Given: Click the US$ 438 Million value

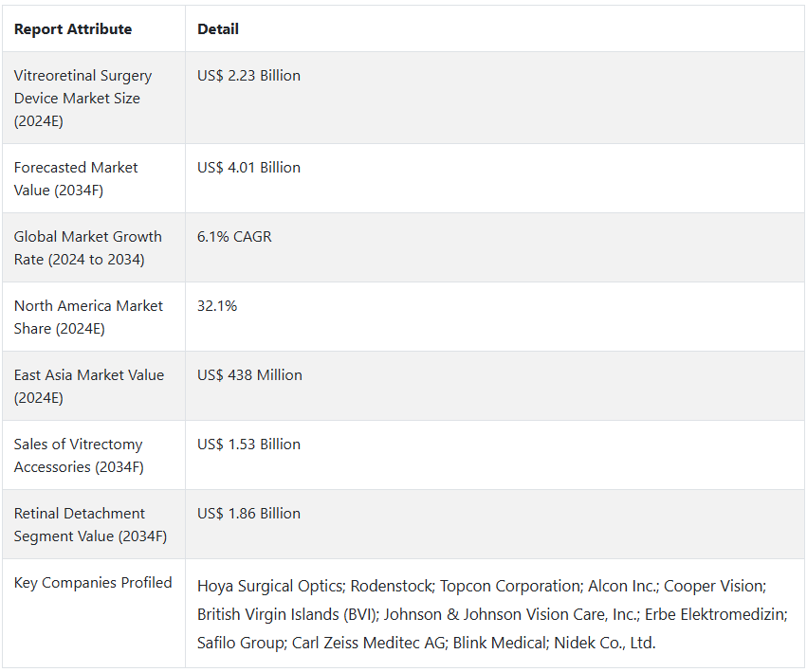Looking at the screenshot, I should point(249,375).
